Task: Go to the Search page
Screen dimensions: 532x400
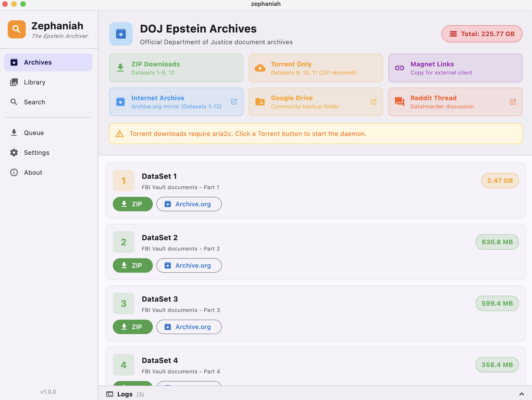Action: [35, 102]
